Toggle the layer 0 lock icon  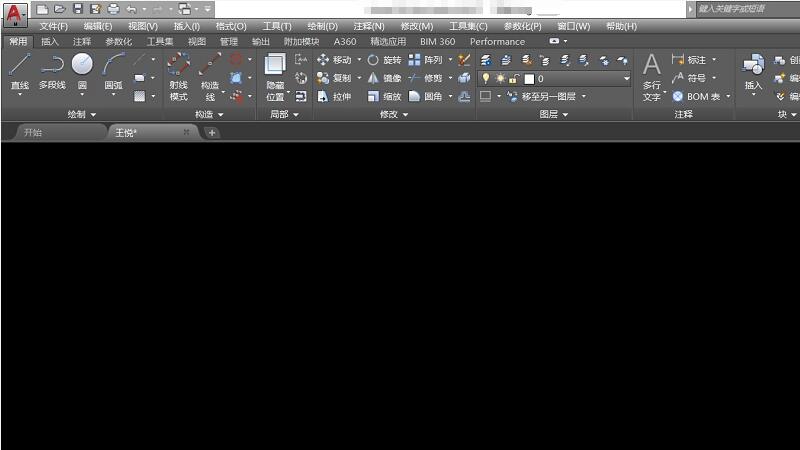(x=513, y=78)
